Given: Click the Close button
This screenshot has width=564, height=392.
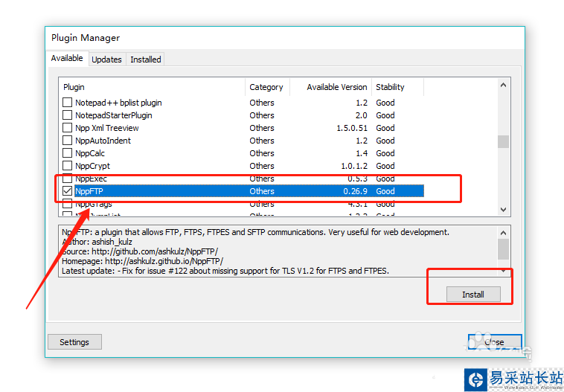Looking at the screenshot, I should [x=495, y=341].
